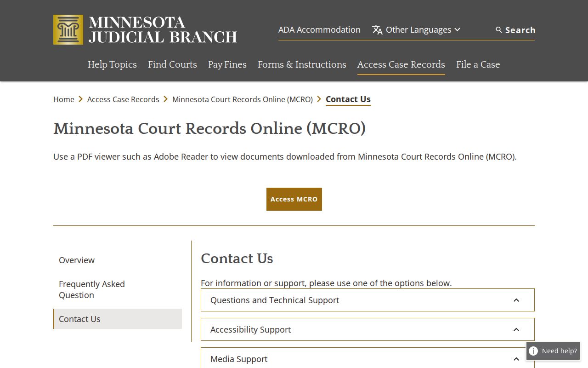This screenshot has height=368, width=588.
Task: Select Contact Us in the sidebar
Action: [118, 319]
